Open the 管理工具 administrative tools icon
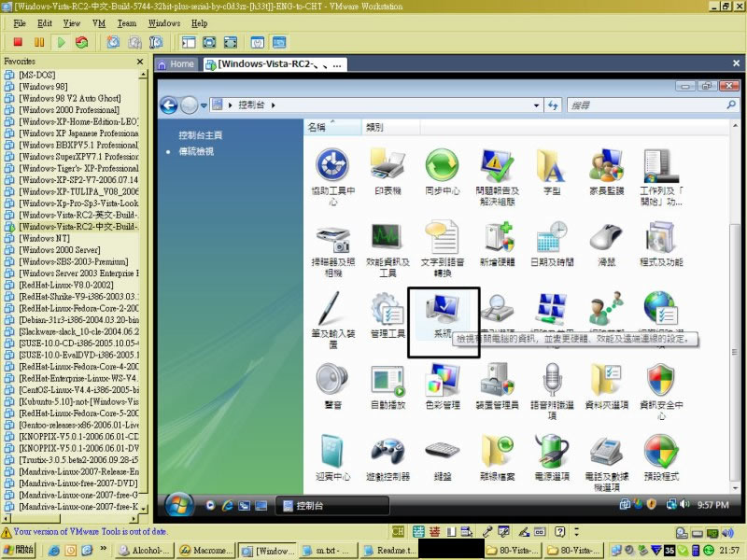Image resolution: width=747 pixels, height=560 pixels. coord(388,315)
